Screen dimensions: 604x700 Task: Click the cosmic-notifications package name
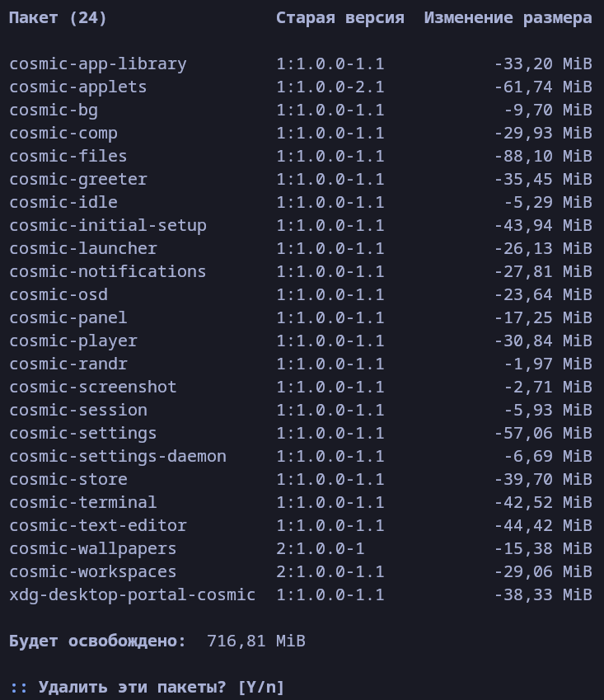(x=108, y=271)
